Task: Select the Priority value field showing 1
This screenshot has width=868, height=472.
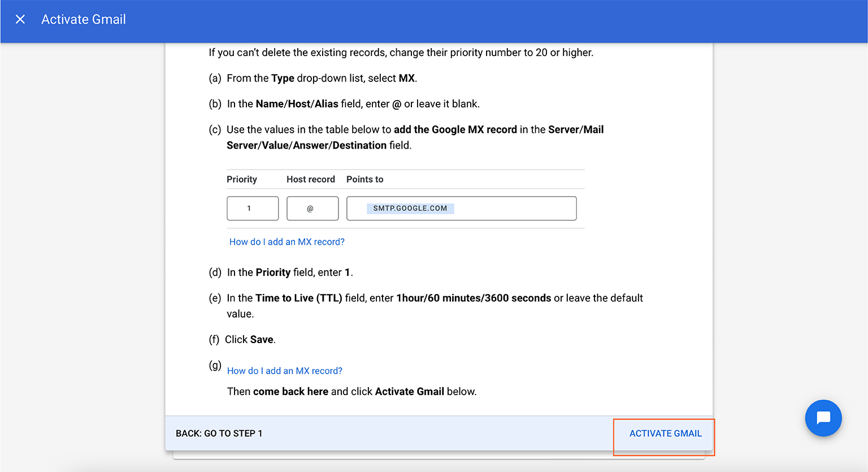Action: (x=253, y=209)
